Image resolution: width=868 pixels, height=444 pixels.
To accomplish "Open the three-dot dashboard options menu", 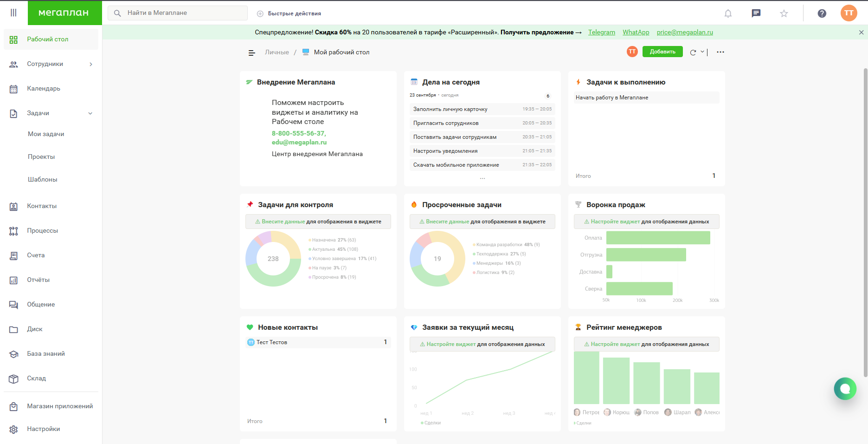I will [x=720, y=52].
